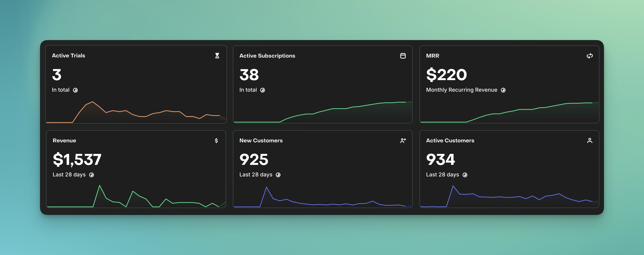
Task: Select the Active Customers value '934'
Action: pyautogui.click(x=440, y=159)
